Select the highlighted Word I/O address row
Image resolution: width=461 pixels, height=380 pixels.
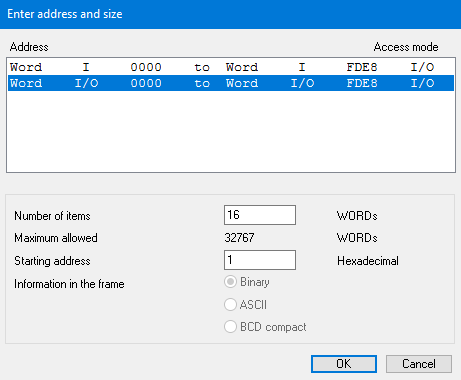231,83
